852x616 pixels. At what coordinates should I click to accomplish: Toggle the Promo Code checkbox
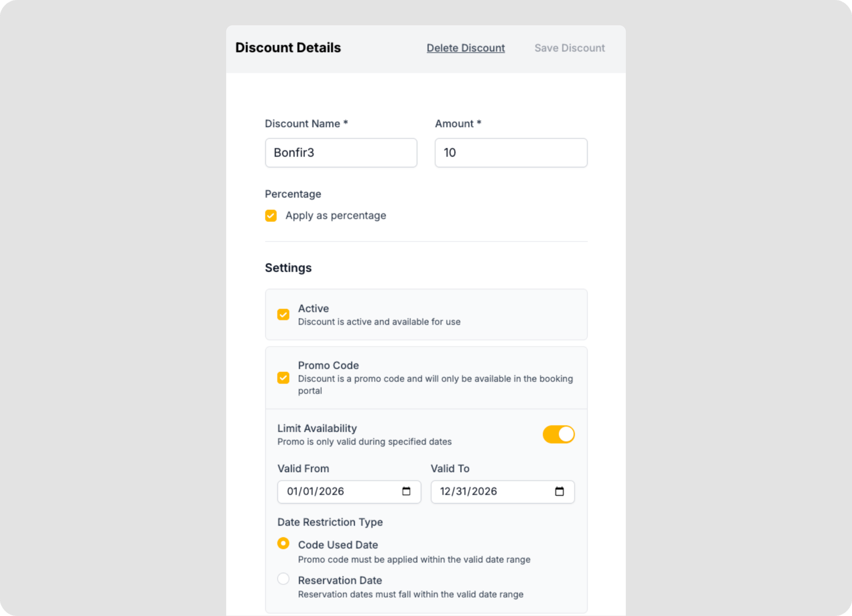click(283, 378)
